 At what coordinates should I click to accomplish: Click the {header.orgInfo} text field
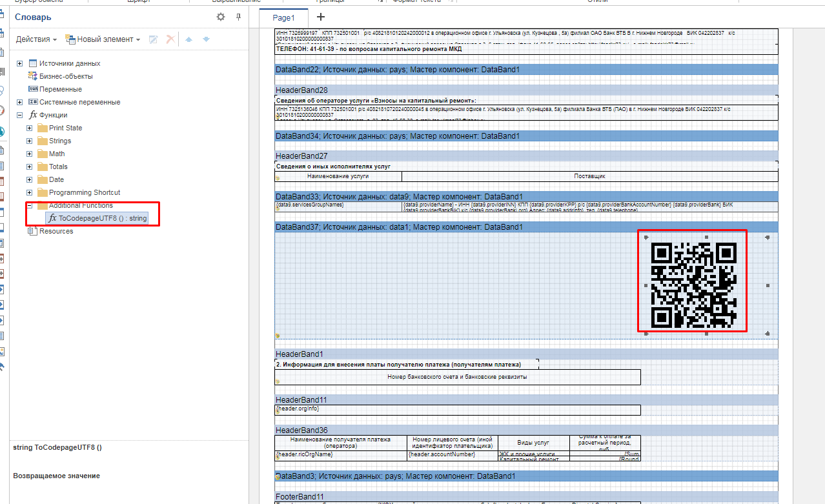tap(458, 410)
